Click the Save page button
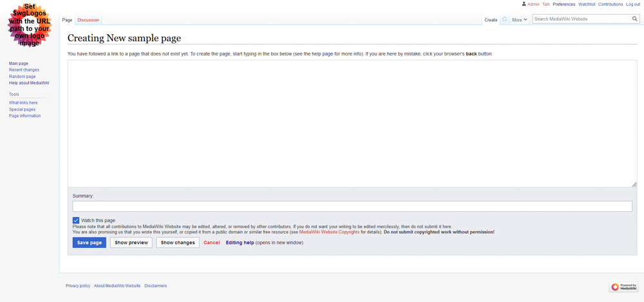 point(90,242)
